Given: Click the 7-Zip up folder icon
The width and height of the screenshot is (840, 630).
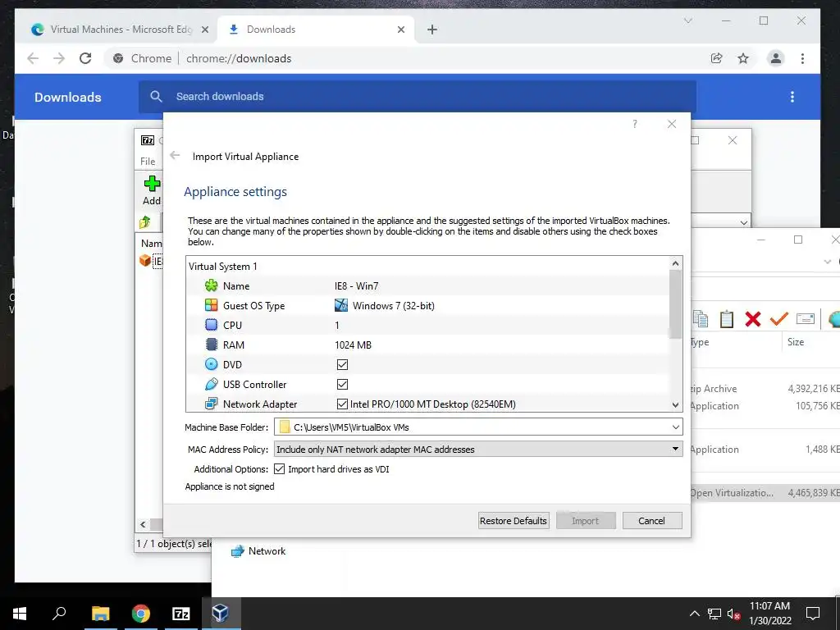Looking at the screenshot, I should pos(145,221).
